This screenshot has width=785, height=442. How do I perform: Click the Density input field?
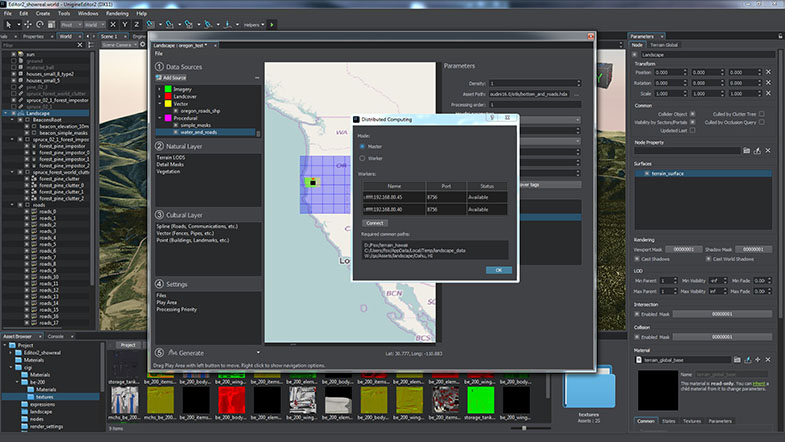(535, 83)
